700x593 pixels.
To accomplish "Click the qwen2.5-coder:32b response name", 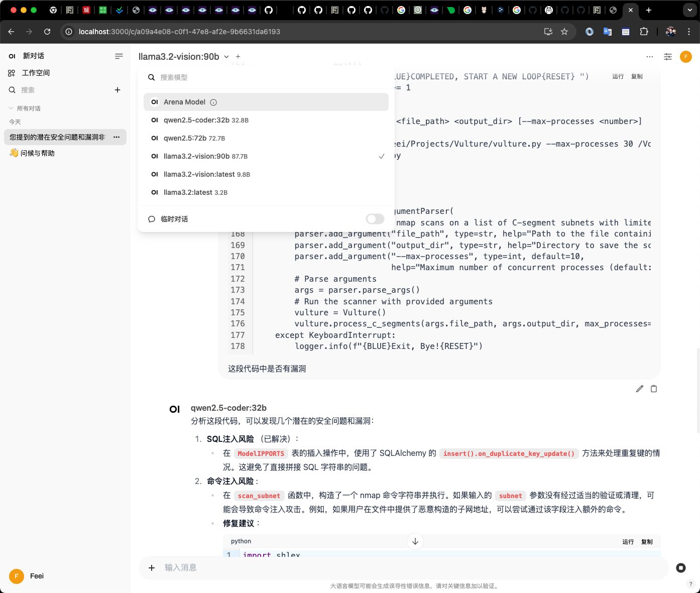I will tap(228, 408).
